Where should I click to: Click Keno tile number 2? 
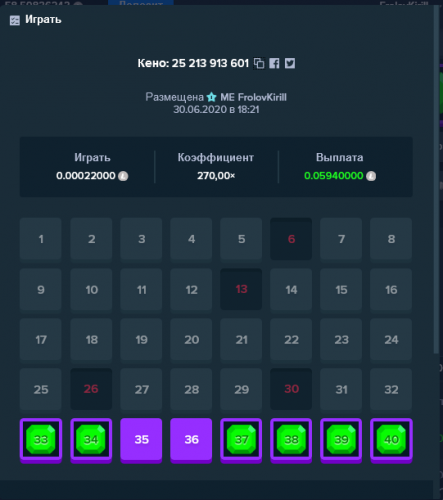tap(91, 239)
